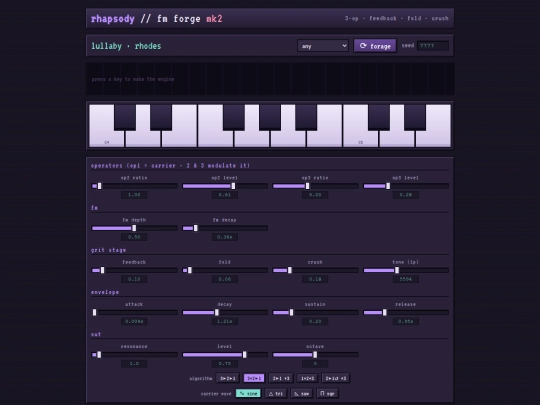Play the D#4 black piano key

161,117
